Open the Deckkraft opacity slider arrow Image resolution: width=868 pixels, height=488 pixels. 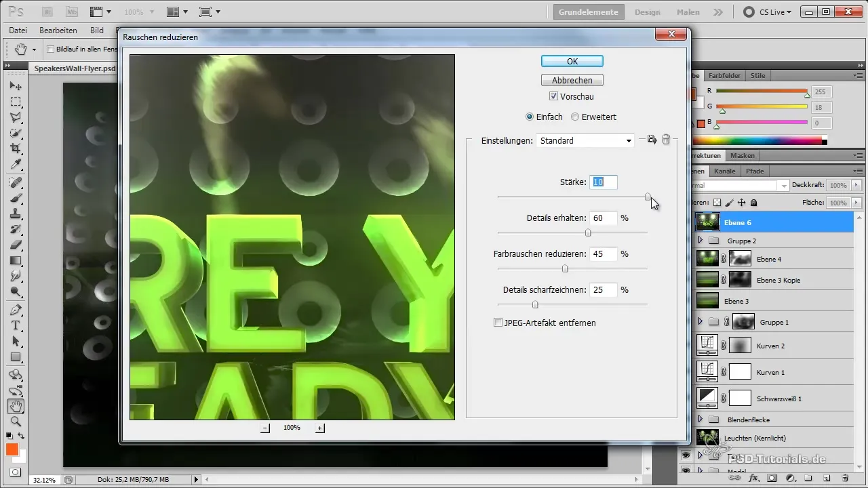pos(856,185)
